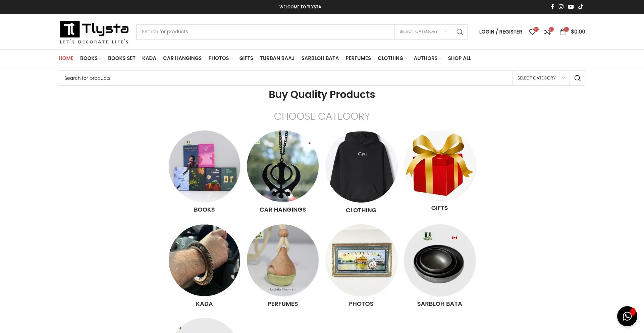Image resolution: width=644 pixels, height=333 pixels.
Task: Expand lower Select Category dropdown
Action: 541,78
